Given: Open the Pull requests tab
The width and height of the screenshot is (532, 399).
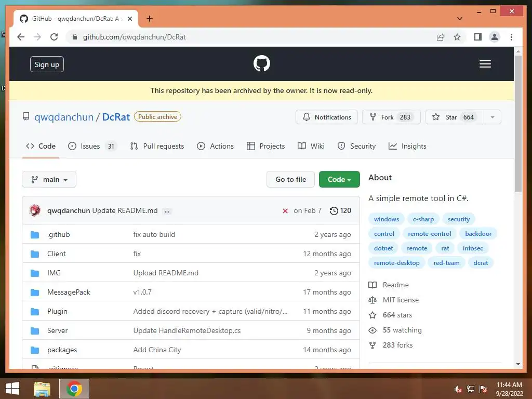Looking at the screenshot, I should (x=157, y=146).
